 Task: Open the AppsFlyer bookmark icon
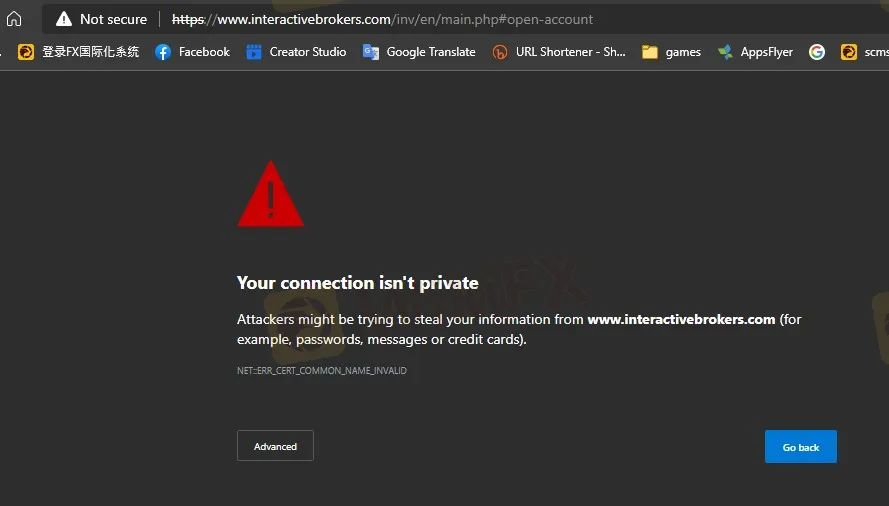[725, 52]
